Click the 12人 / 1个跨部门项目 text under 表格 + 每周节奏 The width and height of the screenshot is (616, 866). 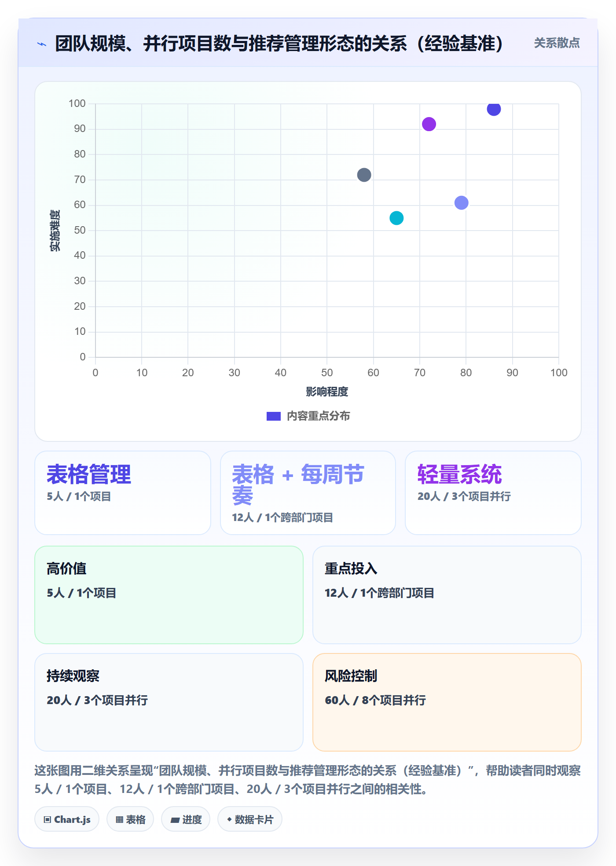[282, 517]
